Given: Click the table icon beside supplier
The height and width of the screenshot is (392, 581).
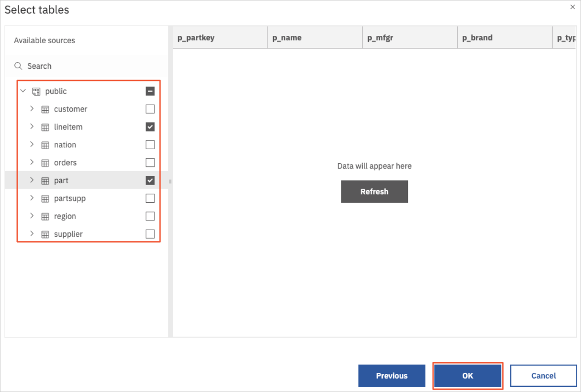Looking at the screenshot, I should tap(45, 233).
